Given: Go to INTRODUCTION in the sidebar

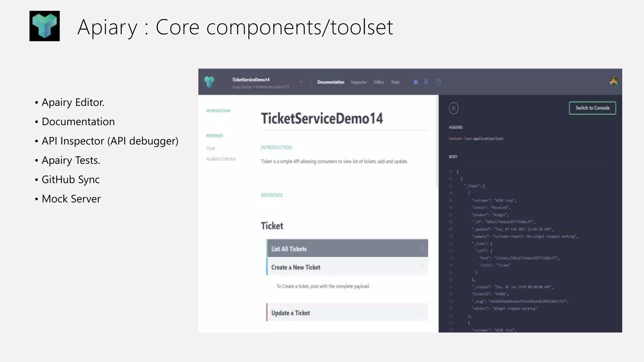Looking at the screenshot, I should coord(218,111).
